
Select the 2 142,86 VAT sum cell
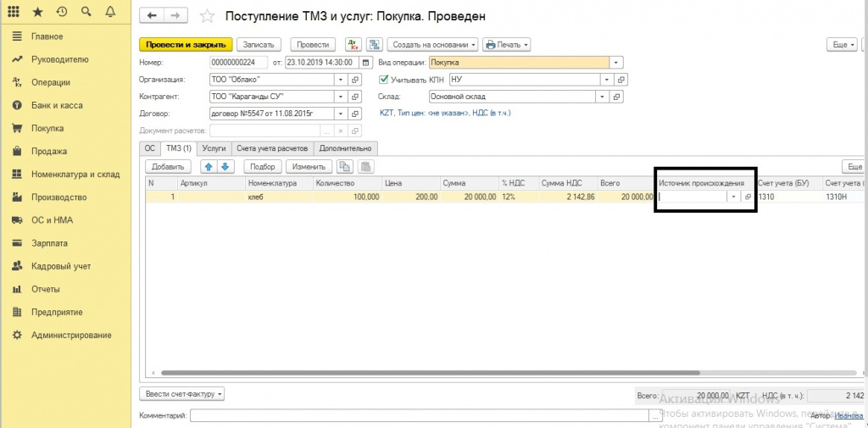tap(568, 197)
